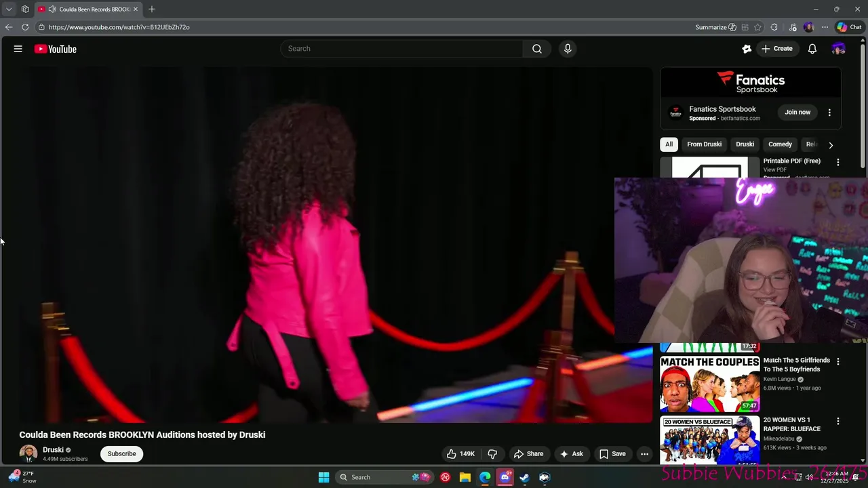868x488 pixels.
Task: Dislike the video with thumbs down
Action: point(493,454)
